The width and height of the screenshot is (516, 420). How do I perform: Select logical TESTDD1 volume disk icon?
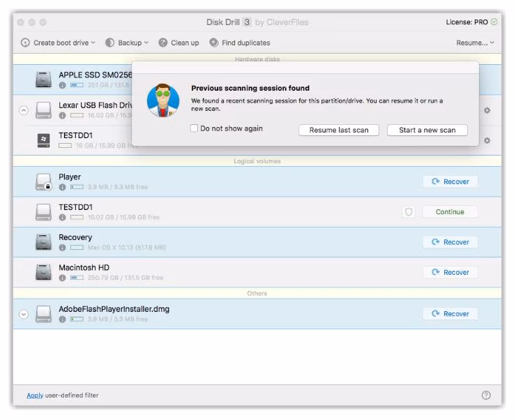pos(43,212)
